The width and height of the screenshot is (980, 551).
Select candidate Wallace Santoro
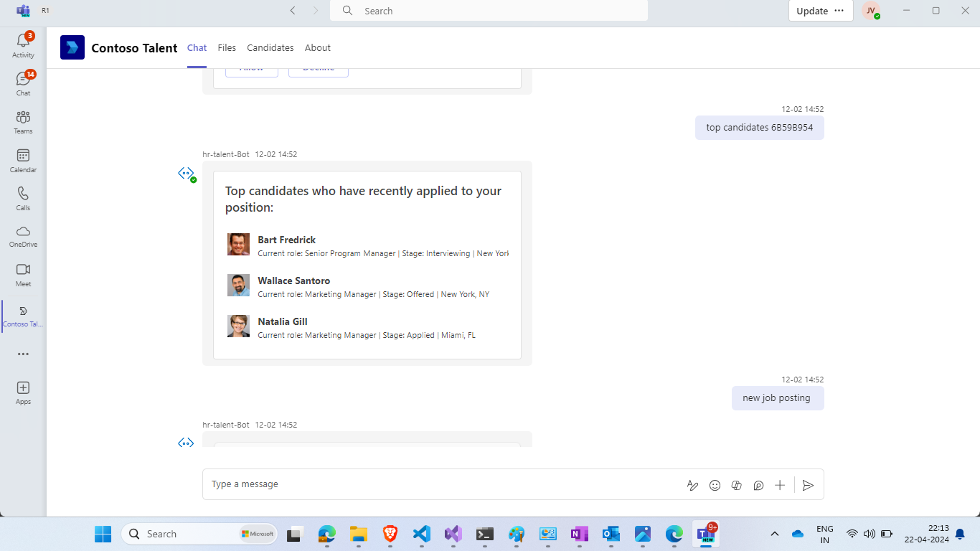pyautogui.click(x=367, y=286)
